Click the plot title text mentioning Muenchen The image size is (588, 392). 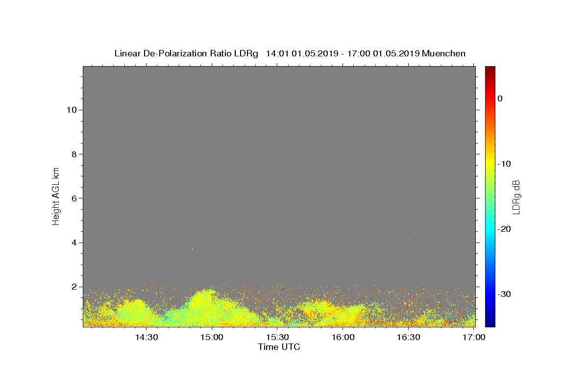pyautogui.click(x=290, y=53)
